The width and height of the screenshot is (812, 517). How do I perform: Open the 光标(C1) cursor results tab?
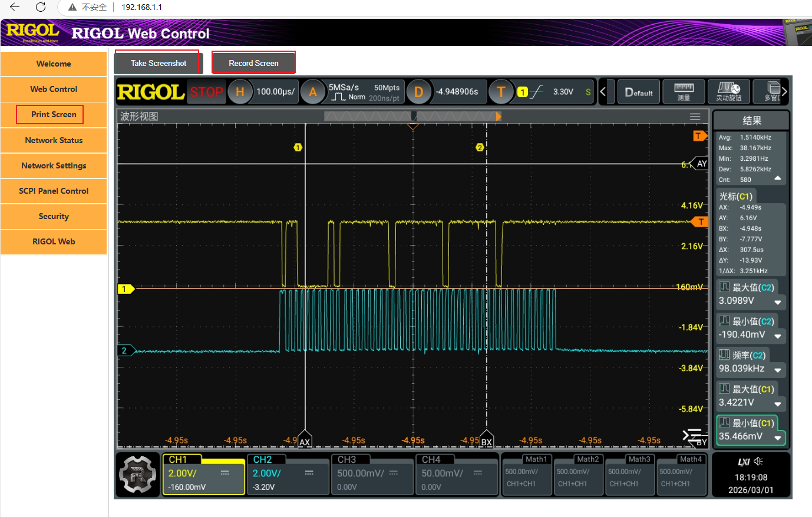coord(735,196)
